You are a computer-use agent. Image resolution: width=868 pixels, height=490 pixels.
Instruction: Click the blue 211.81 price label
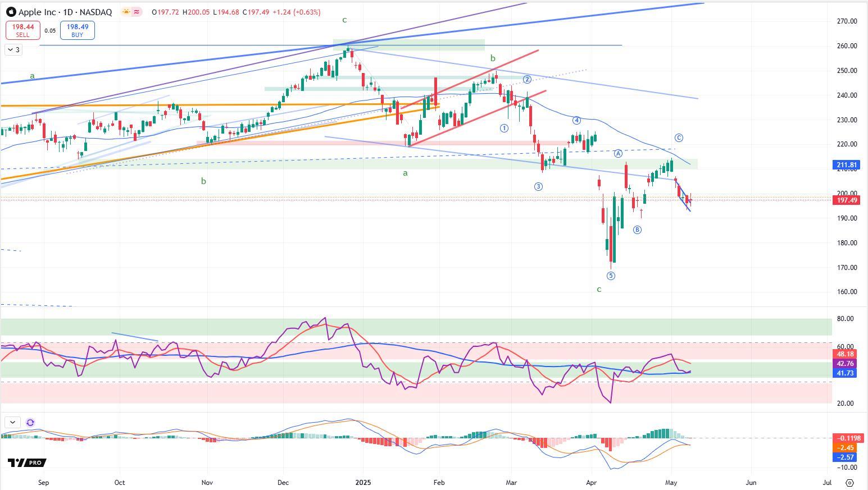tap(847, 165)
